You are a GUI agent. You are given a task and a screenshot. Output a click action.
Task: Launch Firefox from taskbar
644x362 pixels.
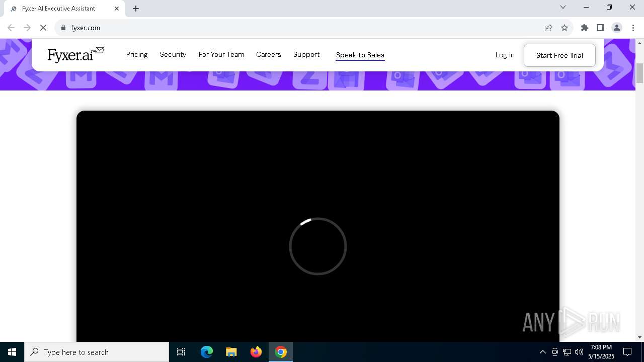pyautogui.click(x=256, y=352)
